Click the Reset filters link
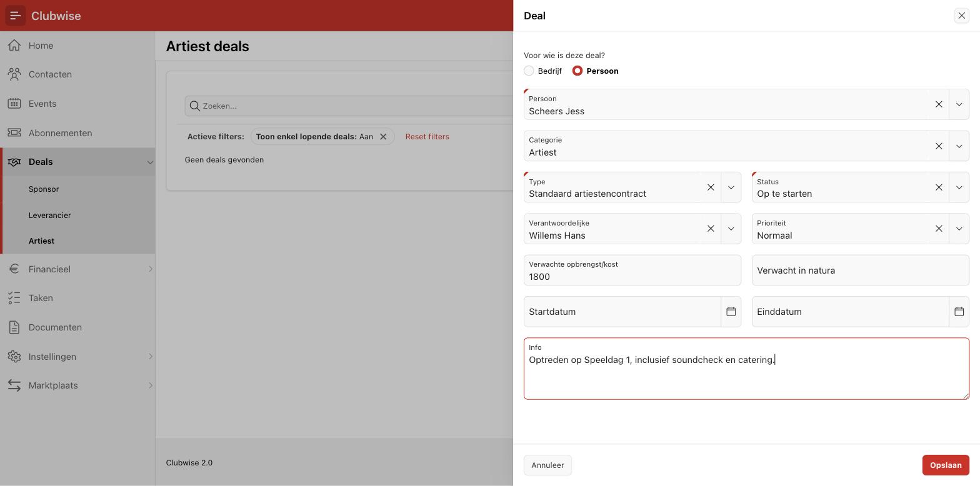The width and height of the screenshot is (980, 486). [427, 137]
